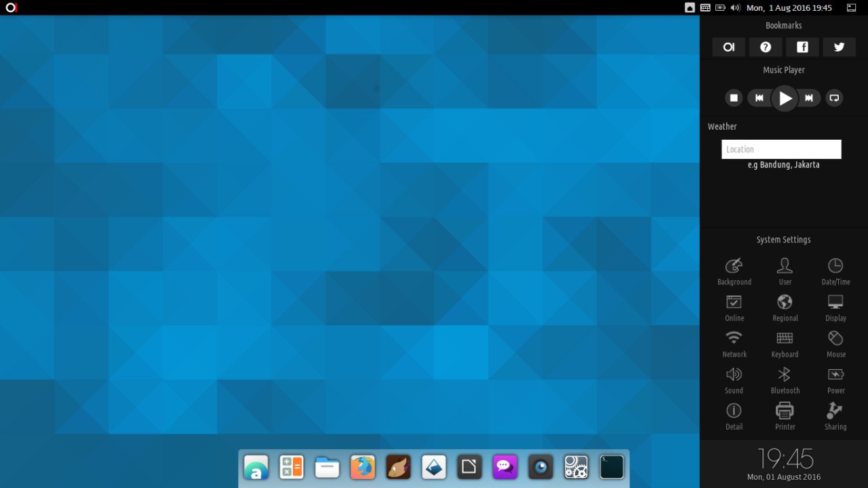Launch Calculator from the dock

pyautogui.click(x=292, y=467)
